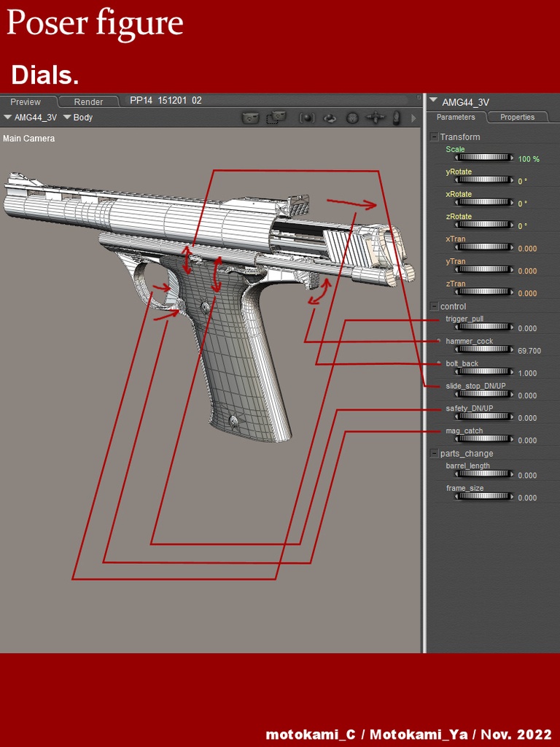Click the hammer_cock dial
Screen dimensions: 560x747
coord(484,349)
